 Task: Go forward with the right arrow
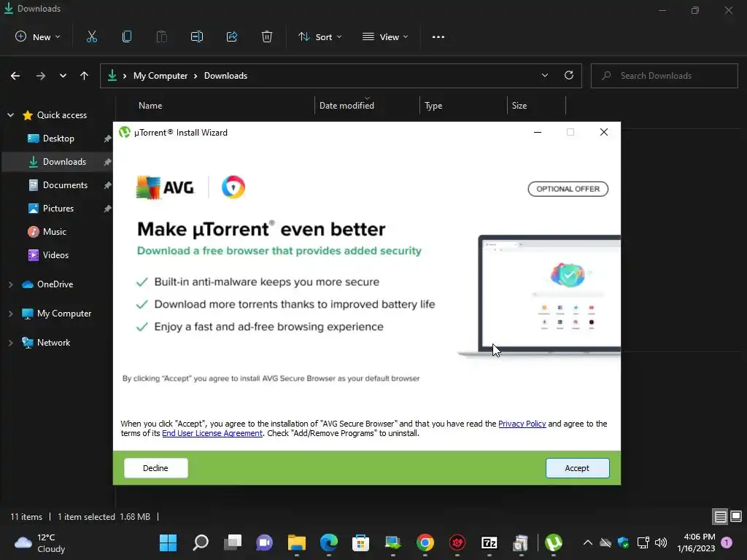pyautogui.click(x=41, y=76)
